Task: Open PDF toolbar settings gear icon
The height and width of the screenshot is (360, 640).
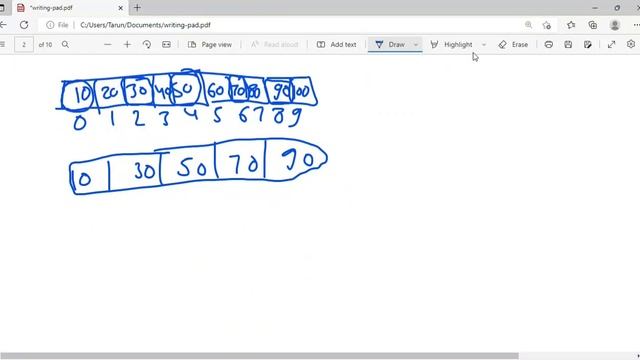Action: 631,44
